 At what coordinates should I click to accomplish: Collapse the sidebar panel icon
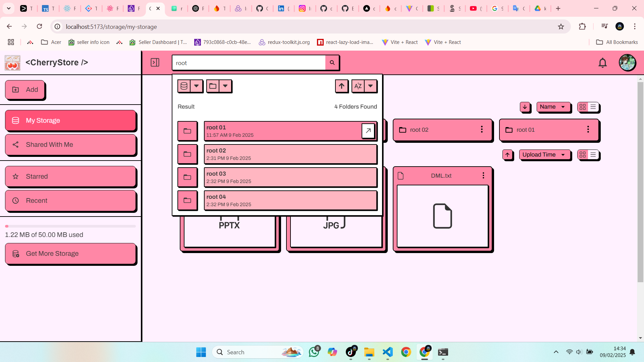point(155,62)
